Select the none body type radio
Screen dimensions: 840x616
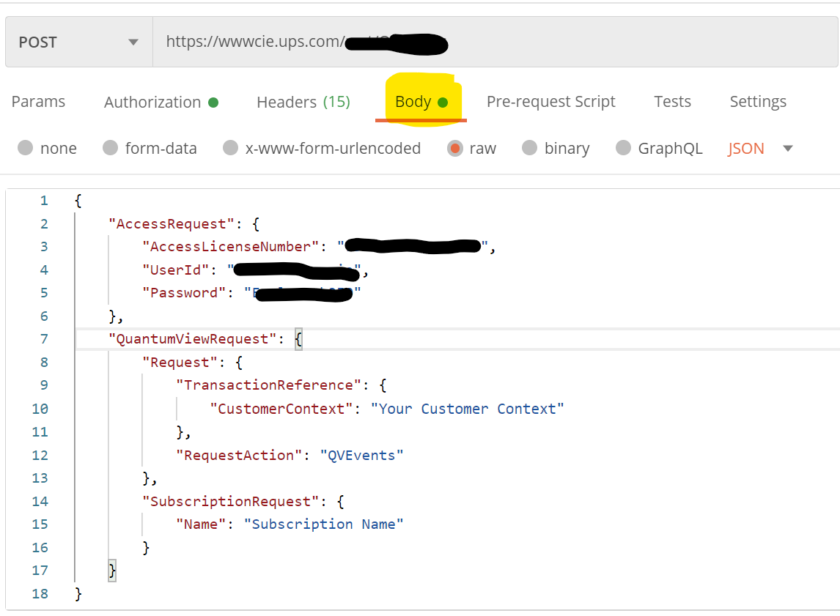pos(25,148)
